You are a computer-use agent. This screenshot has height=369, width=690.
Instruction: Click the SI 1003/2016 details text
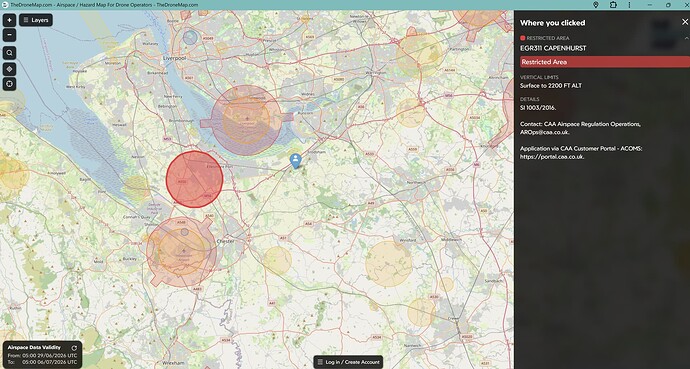pyautogui.click(x=538, y=108)
